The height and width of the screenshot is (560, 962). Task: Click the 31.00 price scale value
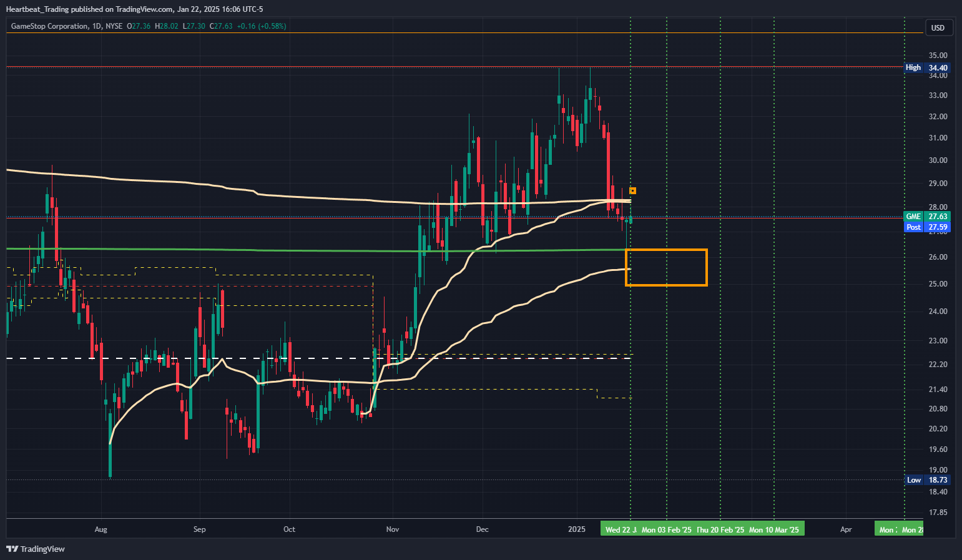938,138
